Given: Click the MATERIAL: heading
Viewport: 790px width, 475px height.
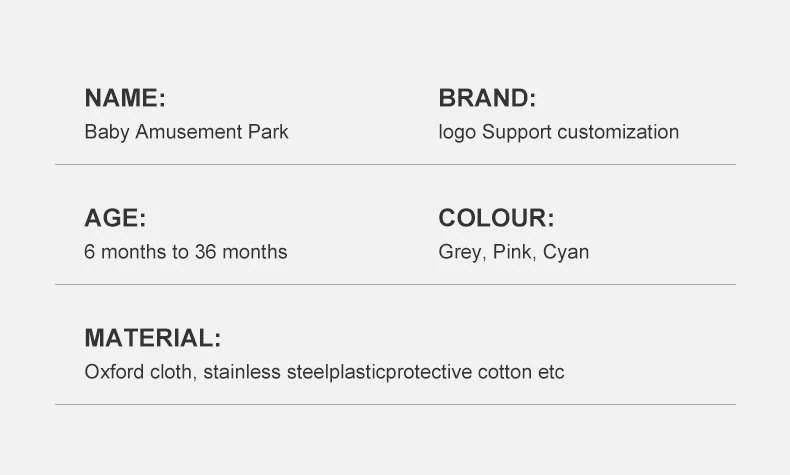Looking at the screenshot, I should click(x=153, y=338).
